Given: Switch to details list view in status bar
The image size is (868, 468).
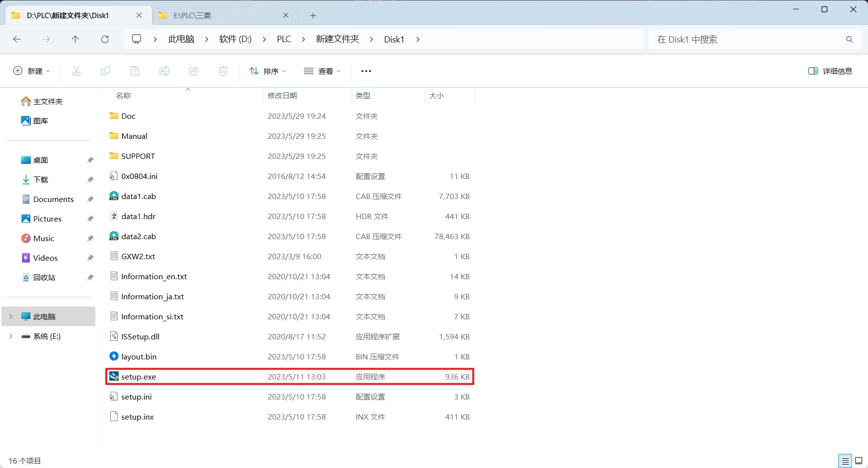Looking at the screenshot, I should [845, 461].
